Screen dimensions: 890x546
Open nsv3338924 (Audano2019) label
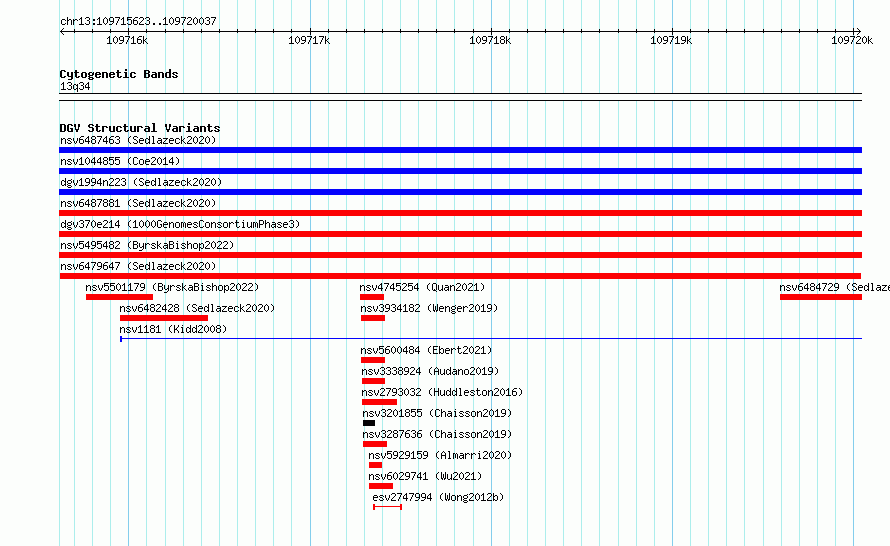pyautogui.click(x=430, y=371)
